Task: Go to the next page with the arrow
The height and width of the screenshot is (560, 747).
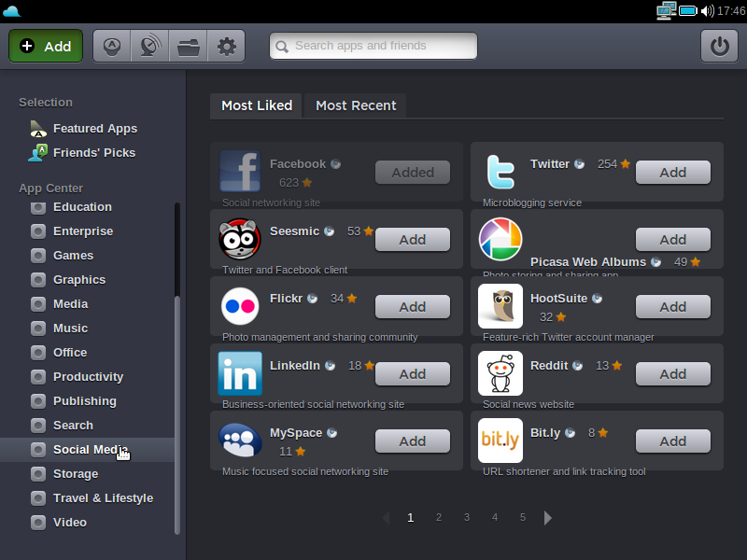Action: click(548, 518)
